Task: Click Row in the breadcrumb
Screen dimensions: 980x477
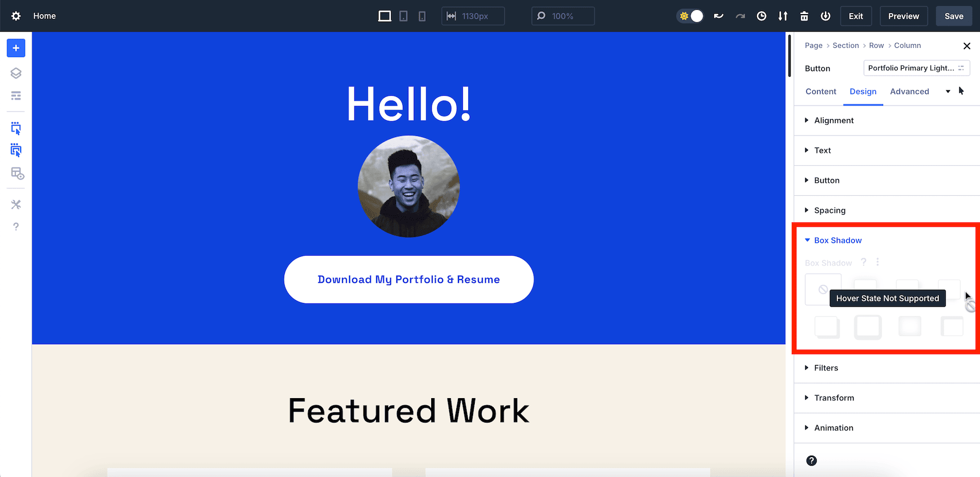Action: coord(876,46)
